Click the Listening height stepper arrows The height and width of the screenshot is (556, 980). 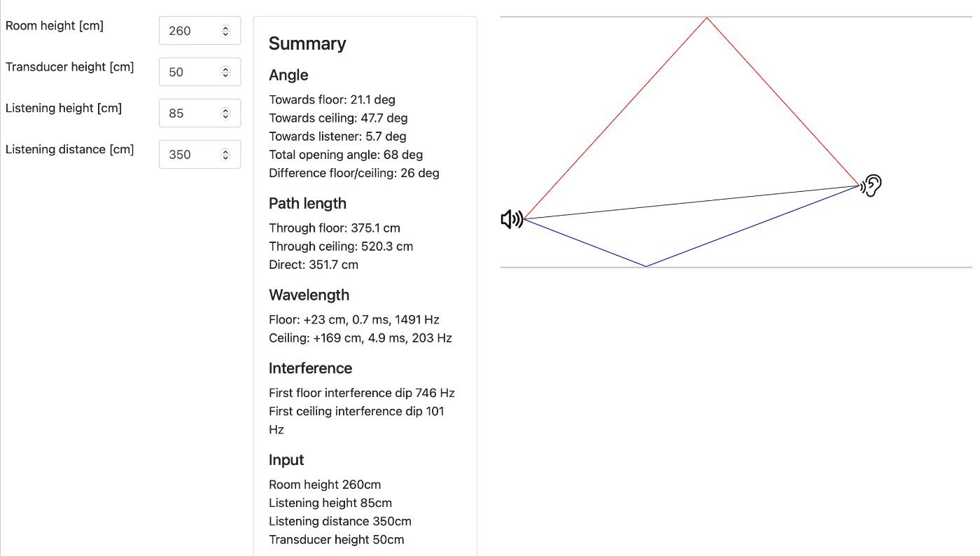(x=225, y=113)
